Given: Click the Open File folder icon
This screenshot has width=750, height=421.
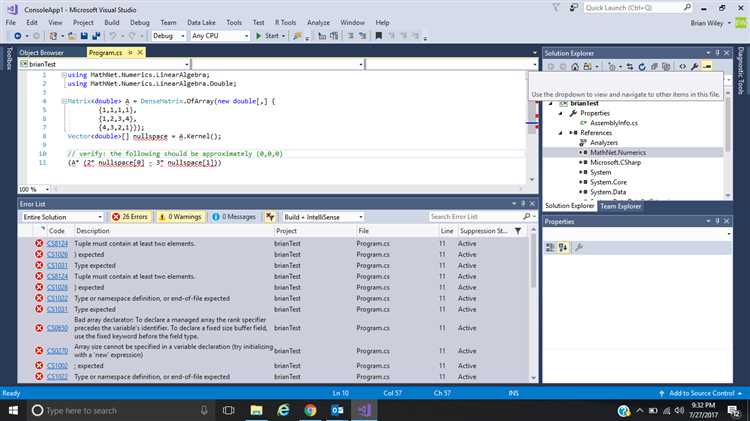Looking at the screenshot, I should pyautogui.click(x=72, y=36).
